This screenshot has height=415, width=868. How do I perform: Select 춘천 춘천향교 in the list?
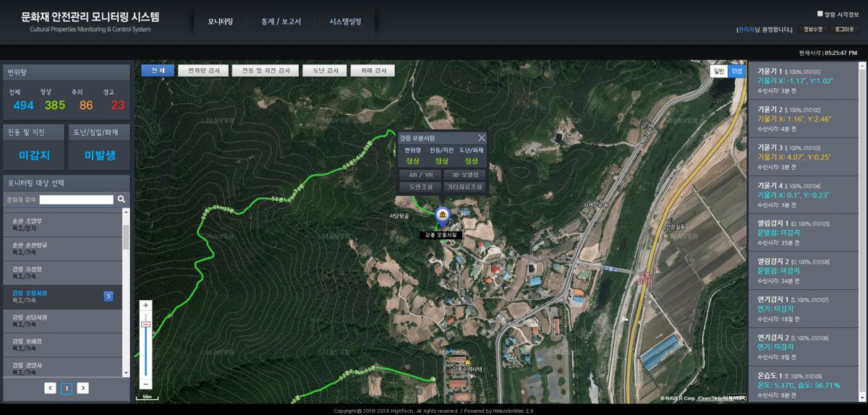click(62, 249)
